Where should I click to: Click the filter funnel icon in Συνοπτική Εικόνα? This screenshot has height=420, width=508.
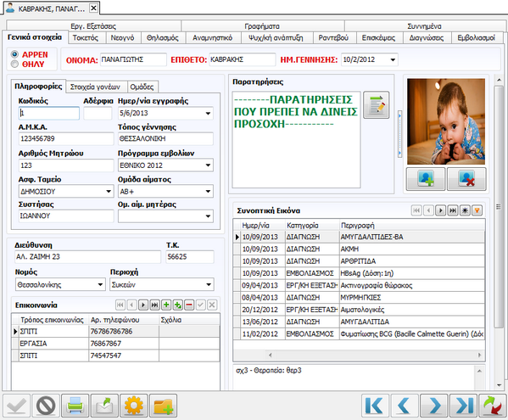477,210
